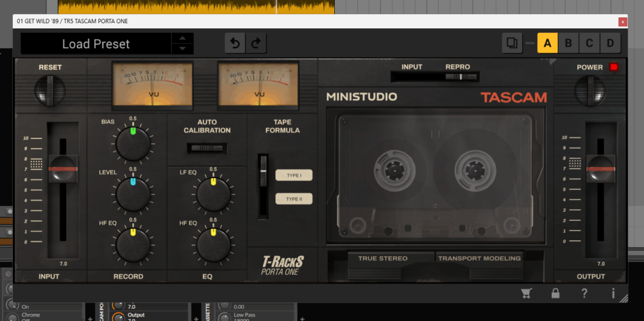644x321 pixels.
Task: Click the TAPE FORMULA vertical selector switch
Action: coord(263,186)
